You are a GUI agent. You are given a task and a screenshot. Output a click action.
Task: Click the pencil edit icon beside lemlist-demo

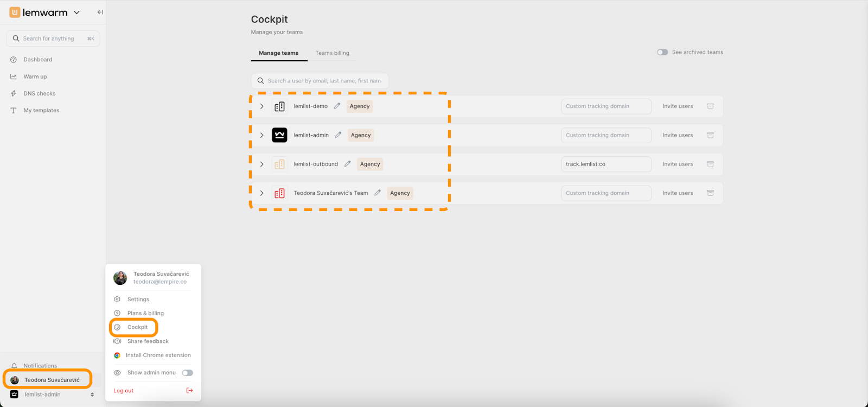(337, 106)
